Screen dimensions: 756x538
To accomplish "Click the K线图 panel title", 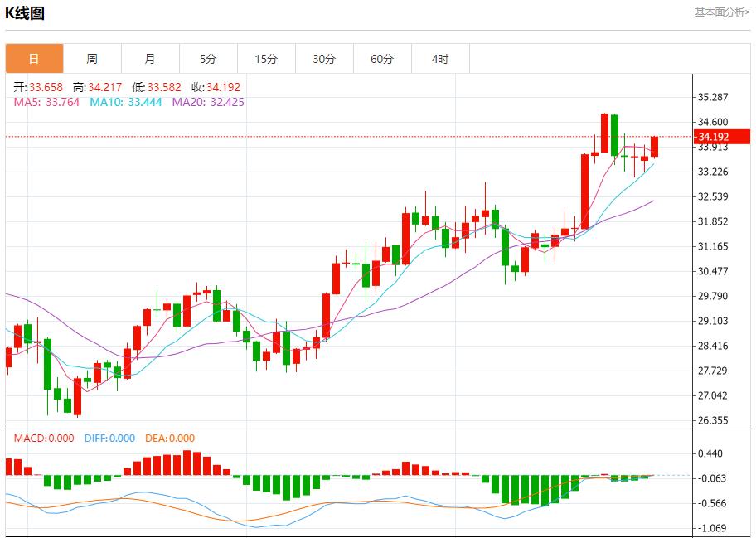I will point(26,13).
